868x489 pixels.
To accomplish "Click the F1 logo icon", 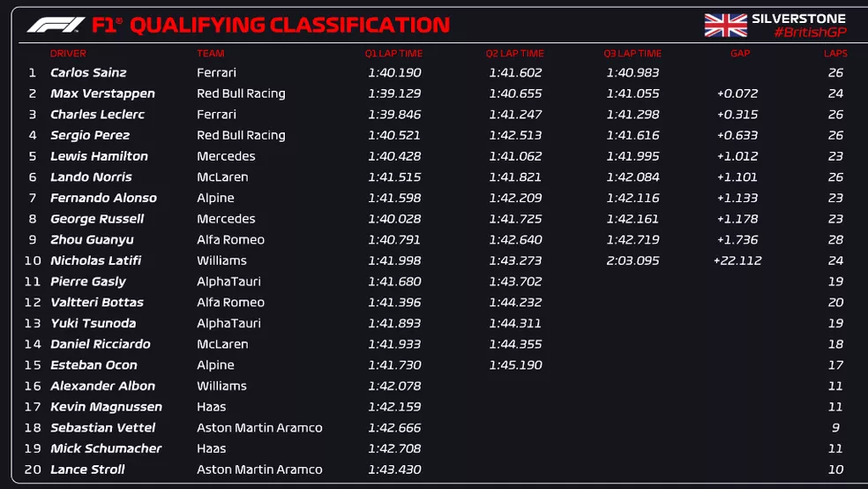I will point(56,25).
